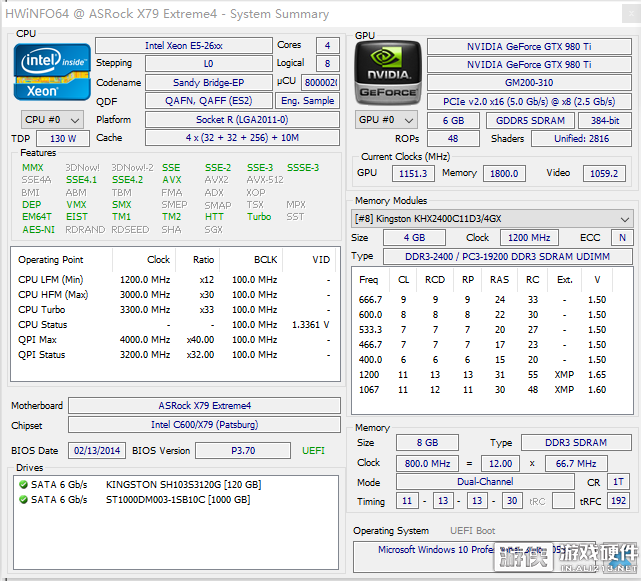Click the ECC value N field

(x=622, y=238)
